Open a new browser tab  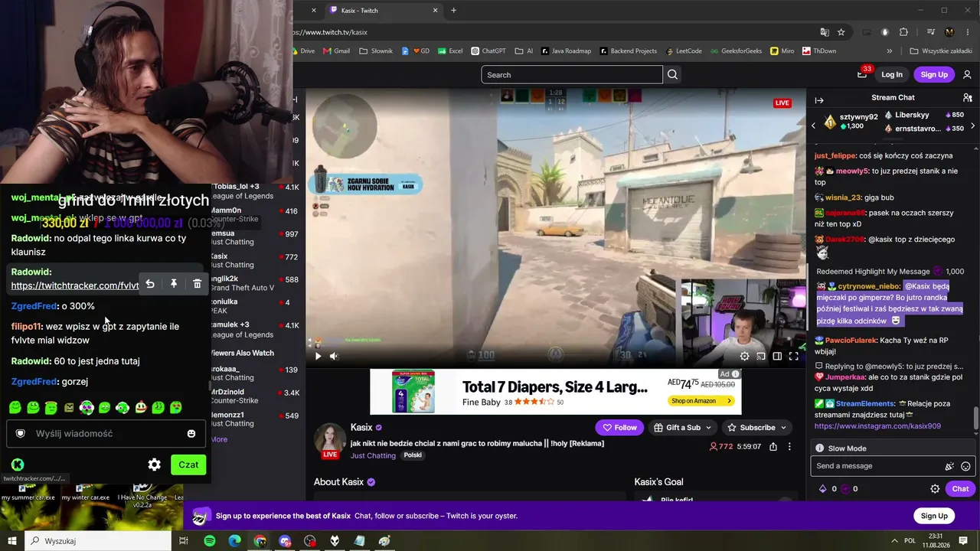click(453, 10)
